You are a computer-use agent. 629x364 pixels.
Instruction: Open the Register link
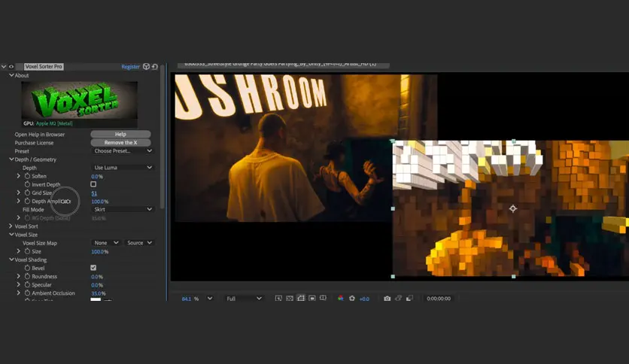[x=130, y=66]
